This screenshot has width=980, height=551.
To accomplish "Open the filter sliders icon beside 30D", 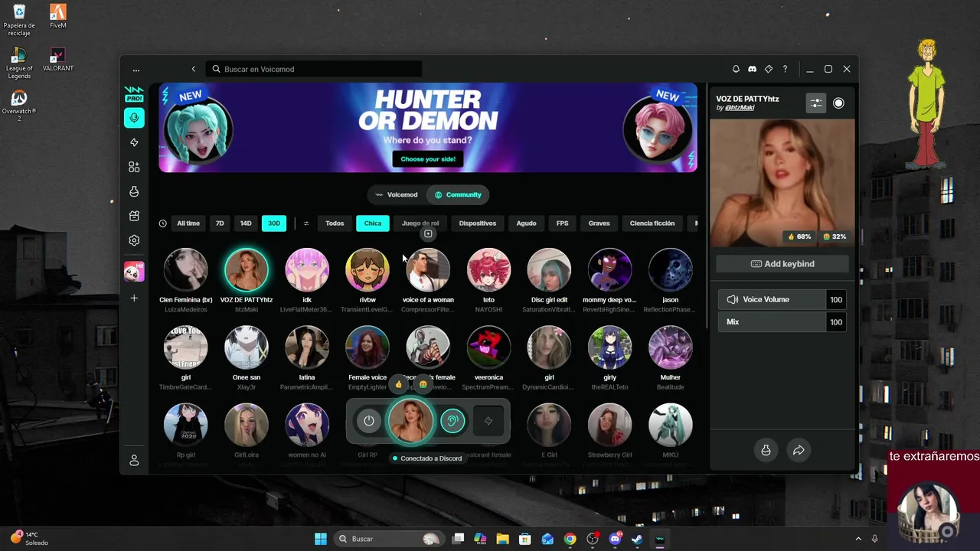I will click(305, 223).
